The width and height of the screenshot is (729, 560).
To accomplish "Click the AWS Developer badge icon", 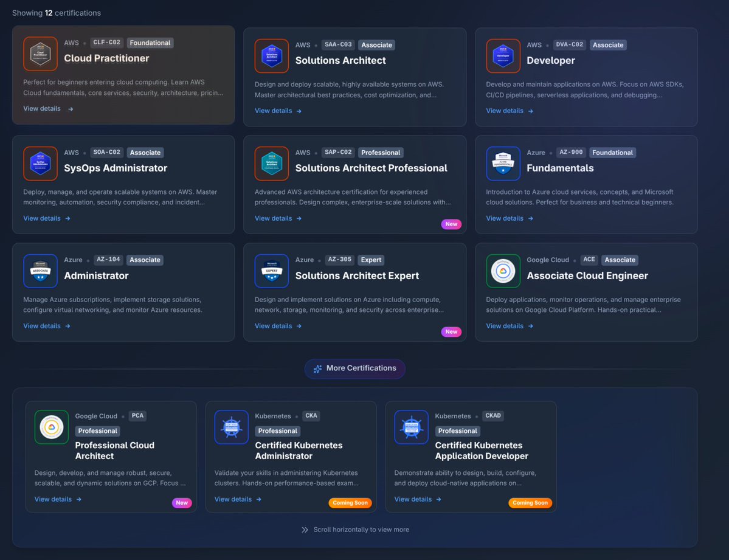I will coord(503,56).
